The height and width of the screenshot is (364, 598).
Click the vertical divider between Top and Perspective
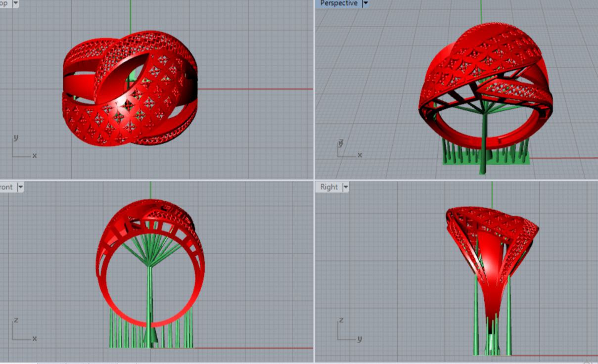coord(314,89)
